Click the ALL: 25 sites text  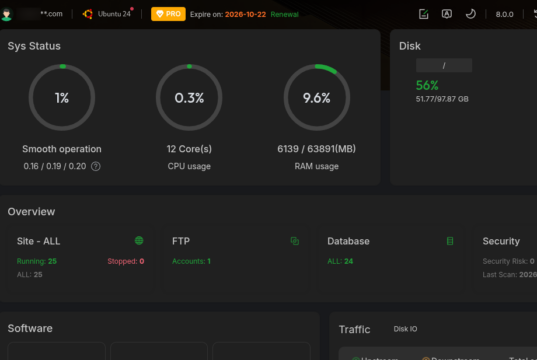(x=29, y=275)
